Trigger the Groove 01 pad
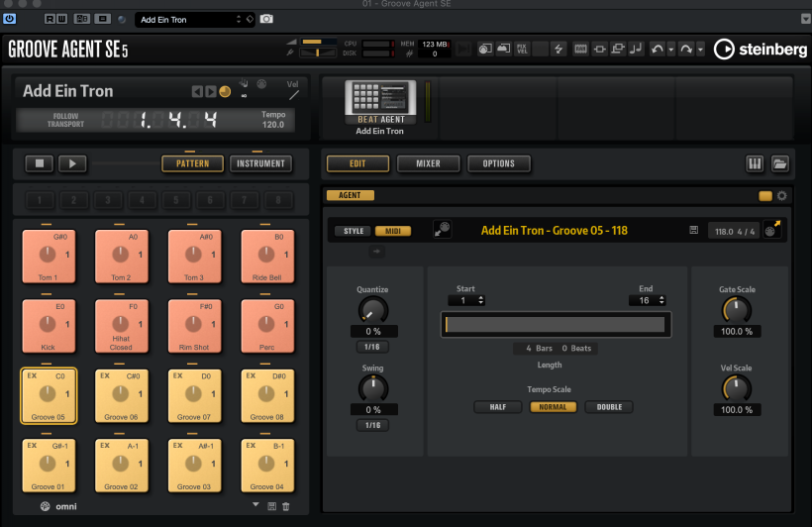The width and height of the screenshot is (812, 527). click(49, 466)
